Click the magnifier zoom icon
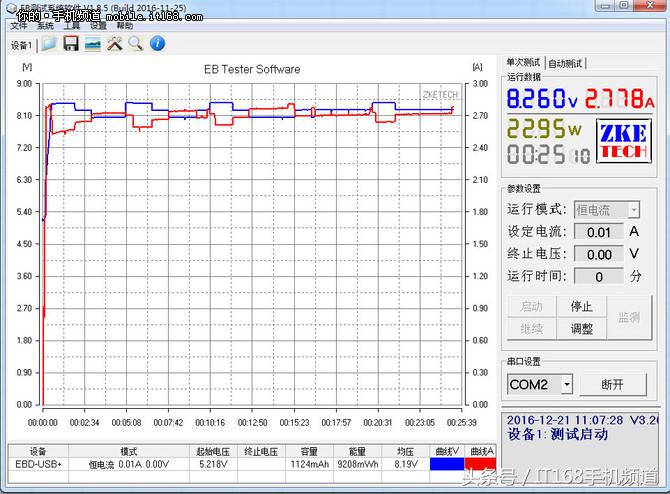This screenshot has width=670, height=494. [x=135, y=44]
